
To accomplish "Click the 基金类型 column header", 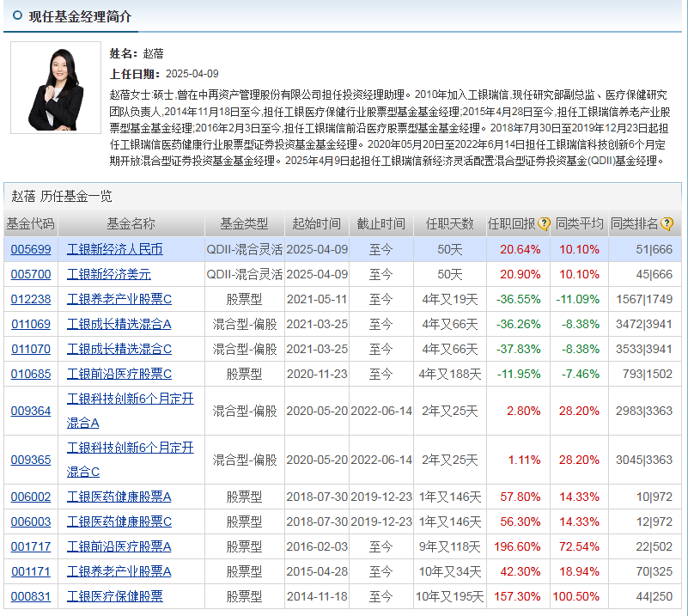I will [x=244, y=223].
